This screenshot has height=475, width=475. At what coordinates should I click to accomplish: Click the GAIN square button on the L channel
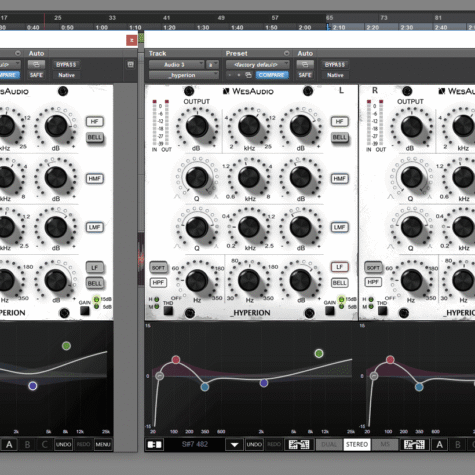(x=330, y=311)
